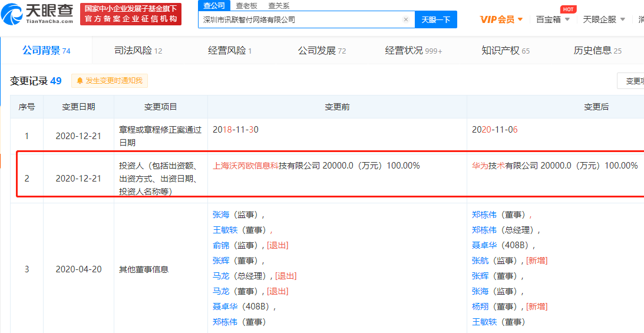This screenshot has width=644, height=333.
Task: Click the 变更项目 column header
Action: [161, 107]
